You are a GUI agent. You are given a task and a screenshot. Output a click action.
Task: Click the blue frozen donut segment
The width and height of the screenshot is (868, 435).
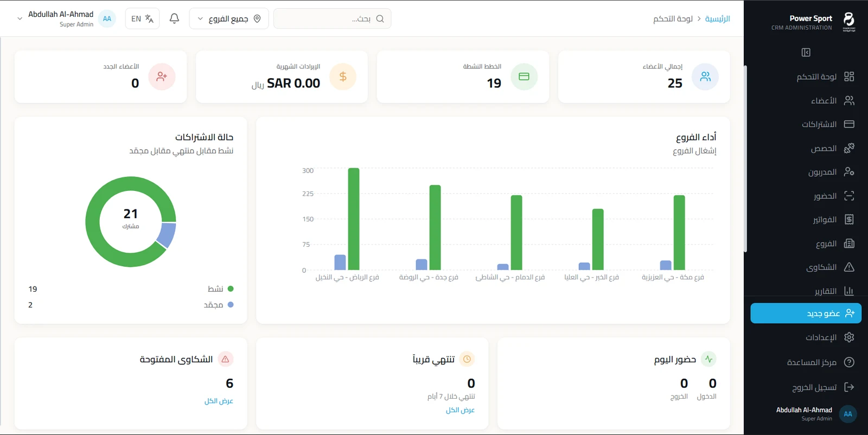[x=167, y=235]
